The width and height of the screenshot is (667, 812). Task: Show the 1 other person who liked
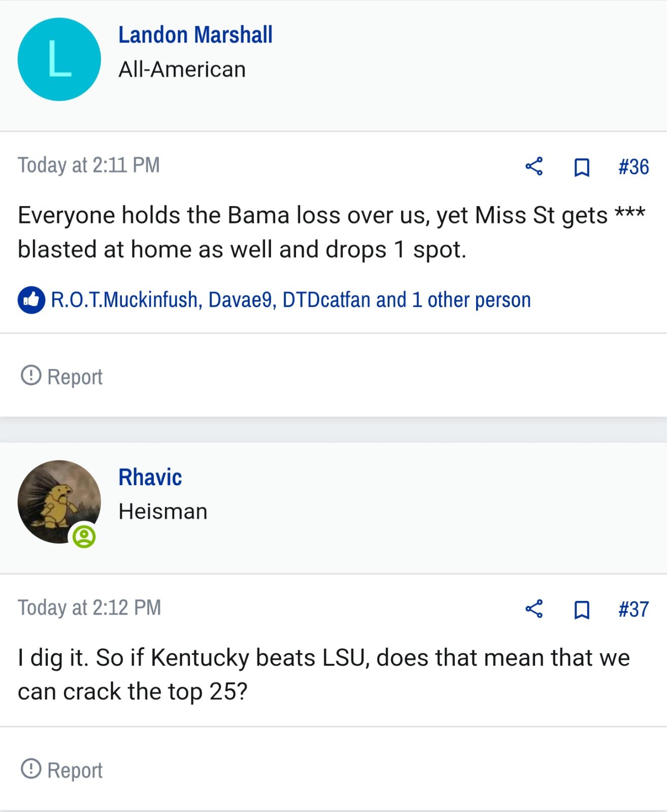(472, 300)
